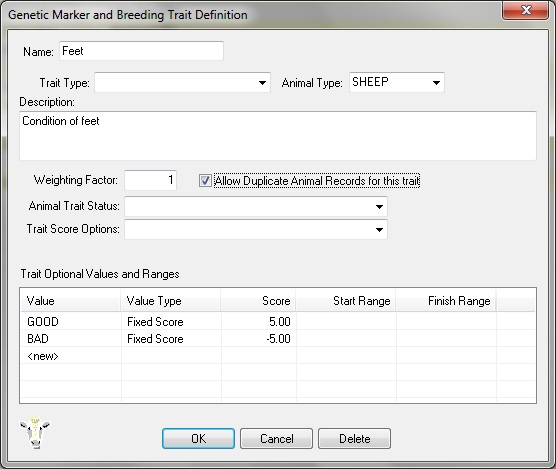Expand the Trait Score Options dropdown
This screenshot has height=469, width=556.
point(256,229)
